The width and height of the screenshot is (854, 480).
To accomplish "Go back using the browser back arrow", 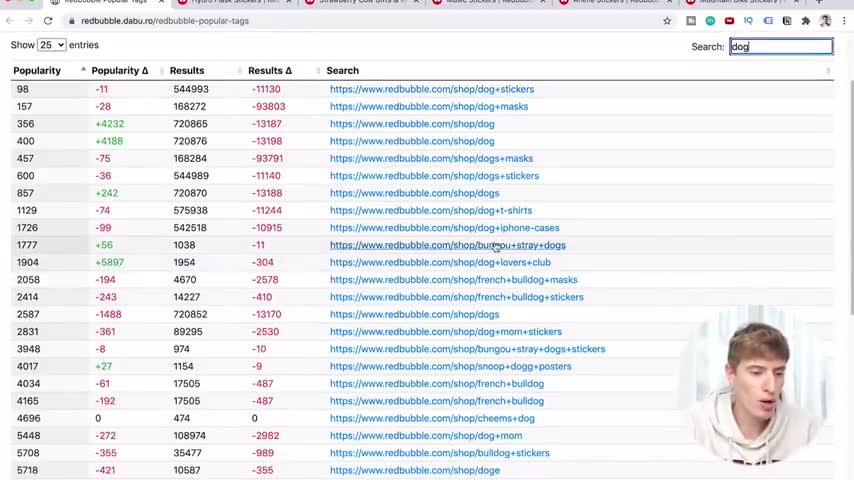I will [x=10, y=21].
